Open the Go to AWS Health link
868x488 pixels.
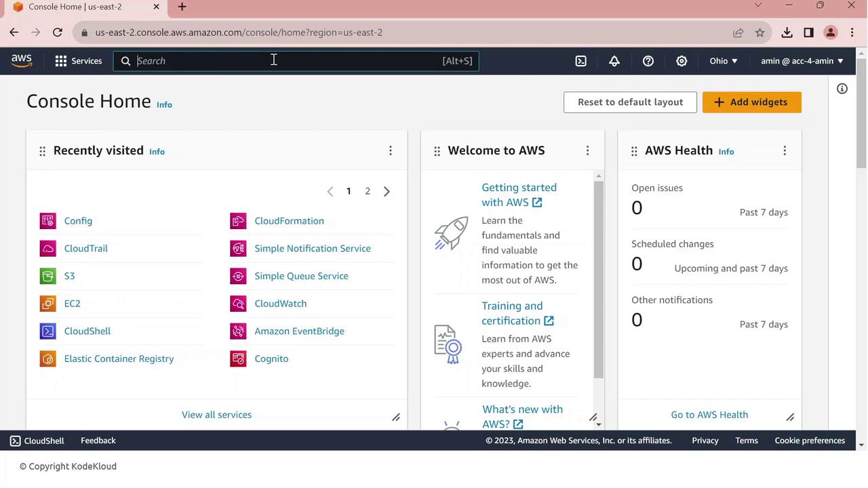point(709,415)
